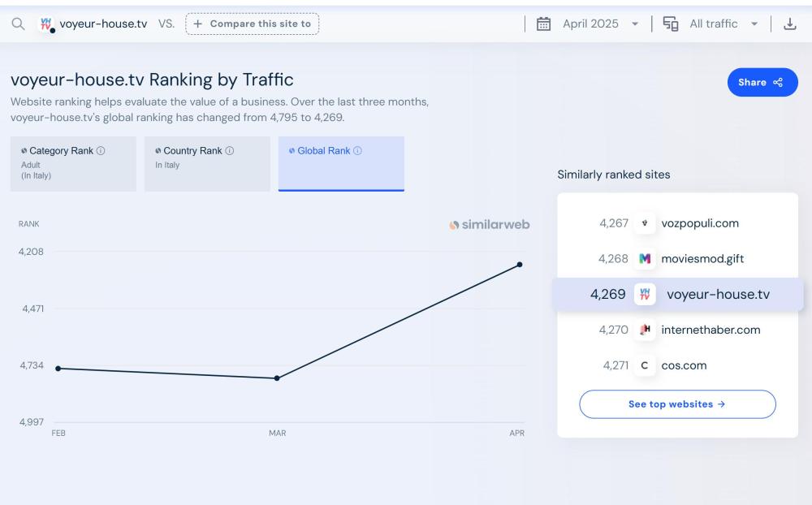Viewport: 812px width, 505px height.
Task: Click the APR data point on chart
Action: point(519,265)
